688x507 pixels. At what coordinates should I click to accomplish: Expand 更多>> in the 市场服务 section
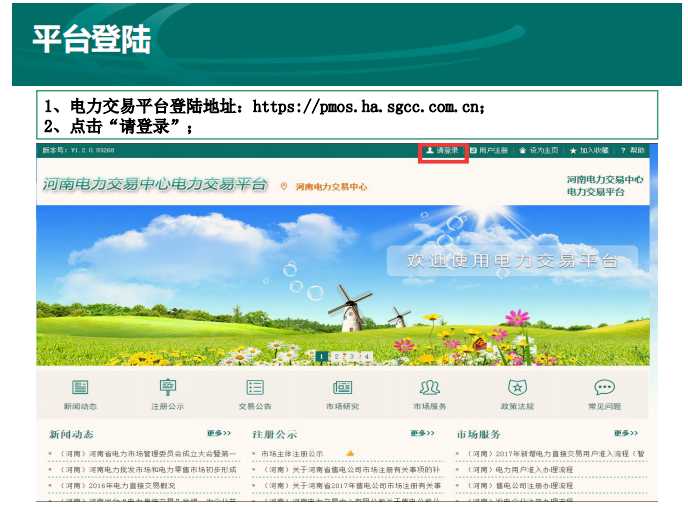[626, 434]
